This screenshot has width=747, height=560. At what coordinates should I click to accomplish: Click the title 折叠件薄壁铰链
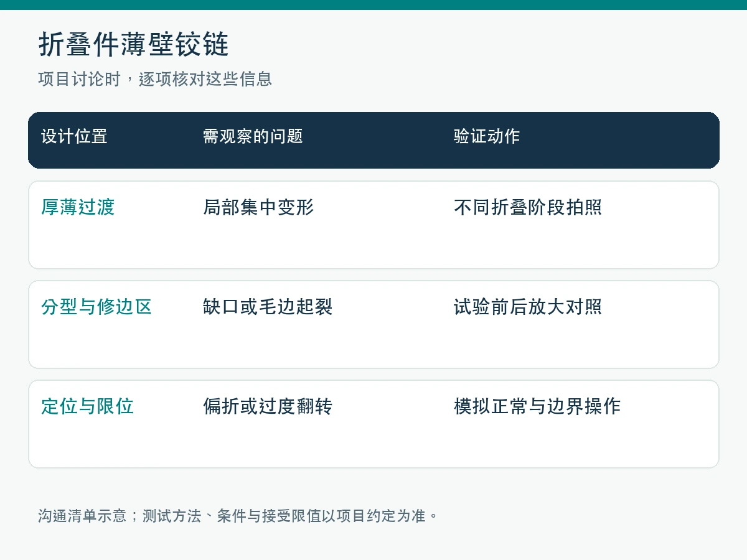coord(134,45)
